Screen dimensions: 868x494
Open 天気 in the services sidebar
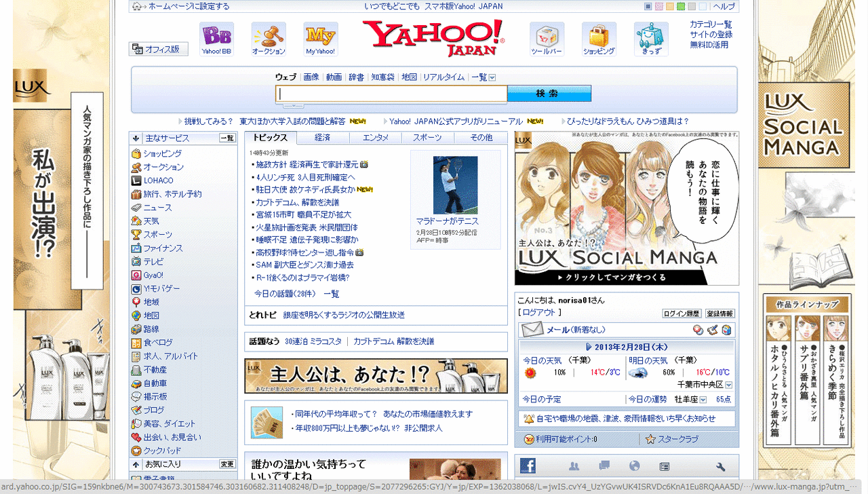151,221
